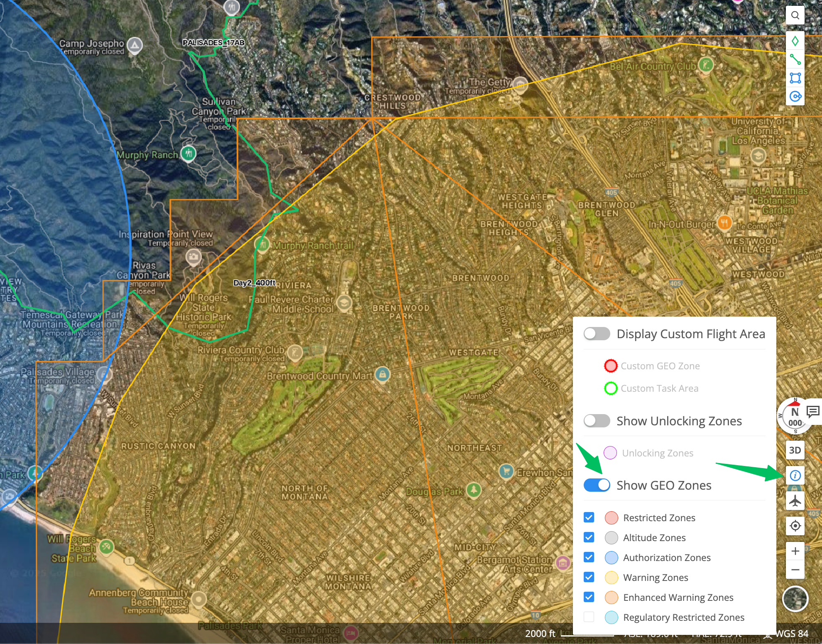Click the Restricted Zones red swatch

612,518
